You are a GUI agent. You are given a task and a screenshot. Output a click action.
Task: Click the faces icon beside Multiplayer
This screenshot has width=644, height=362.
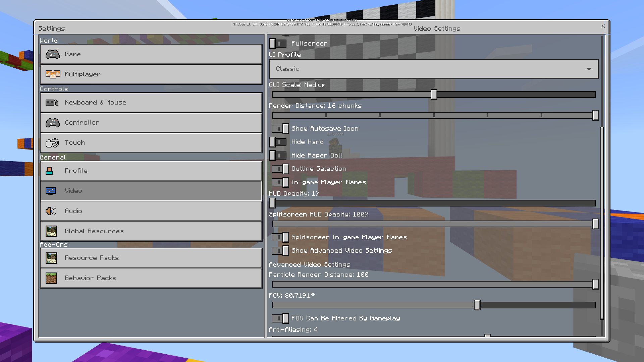(53, 74)
